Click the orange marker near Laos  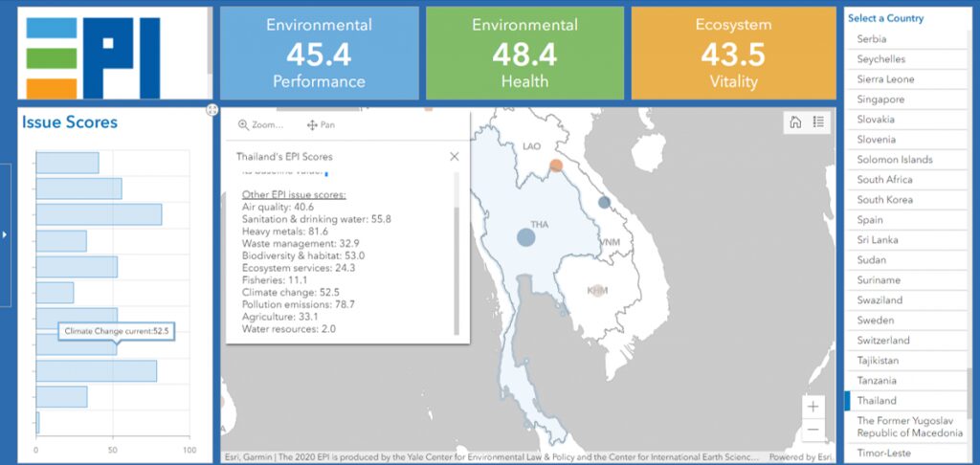click(x=556, y=166)
